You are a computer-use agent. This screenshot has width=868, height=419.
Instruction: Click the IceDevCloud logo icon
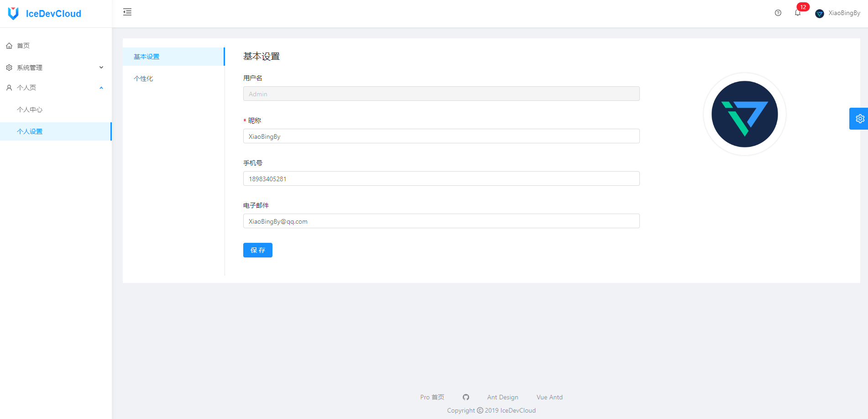click(13, 14)
